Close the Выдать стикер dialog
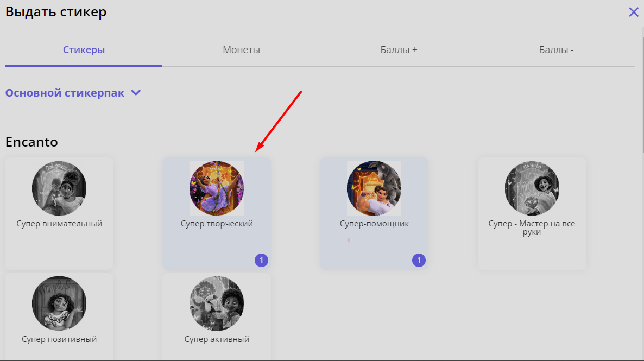Screen dimensions: 644x361 click(634, 12)
